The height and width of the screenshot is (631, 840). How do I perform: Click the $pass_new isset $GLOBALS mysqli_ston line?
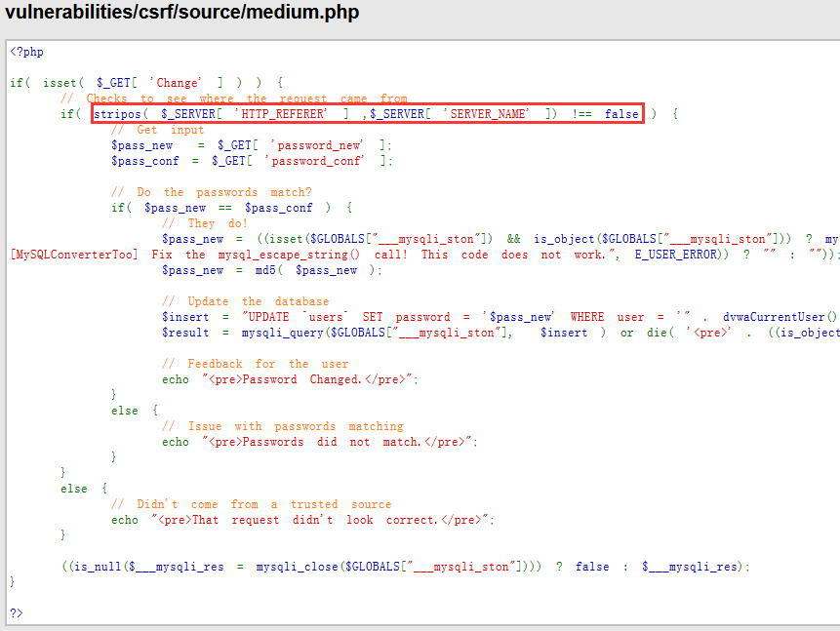(x=500, y=239)
